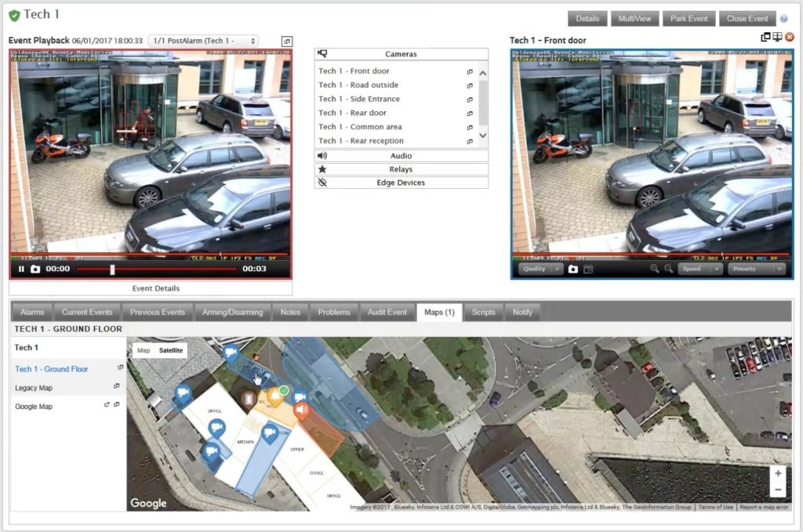This screenshot has height=532, width=803.
Task: Click the playback progress slider handle
Action: click(112, 269)
